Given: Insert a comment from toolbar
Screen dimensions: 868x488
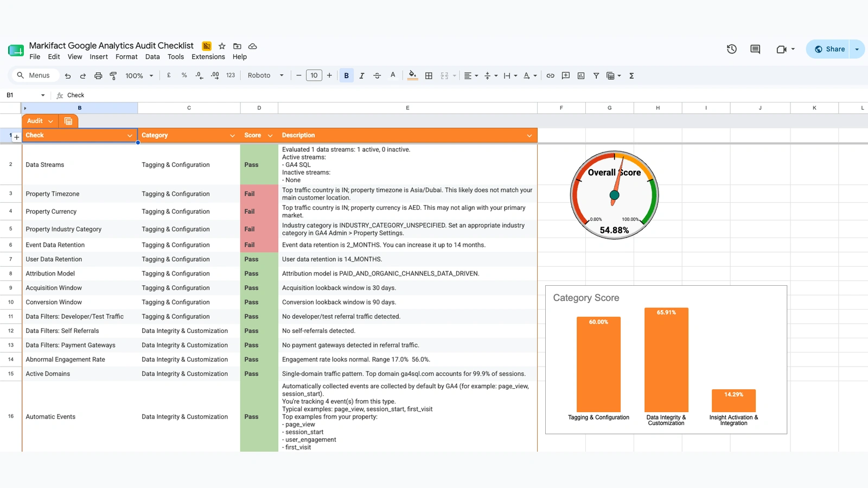Looking at the screenshot, I should tap(566, 75).
